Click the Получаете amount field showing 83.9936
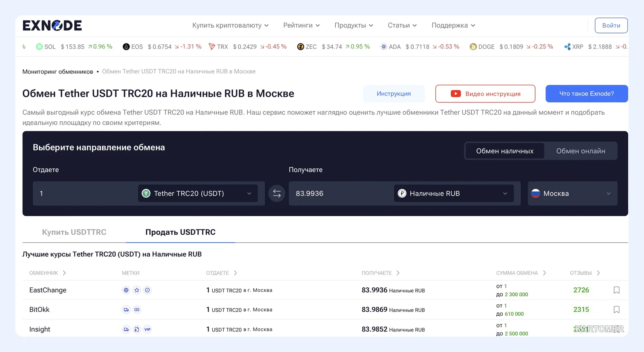The width and height of the screenshot is (644, 352). (341, 194)
